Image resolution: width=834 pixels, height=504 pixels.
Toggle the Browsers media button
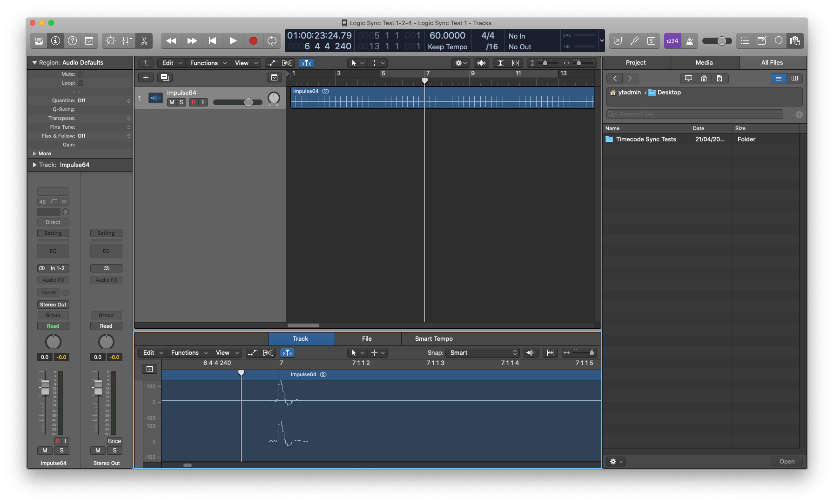point(795,41)
